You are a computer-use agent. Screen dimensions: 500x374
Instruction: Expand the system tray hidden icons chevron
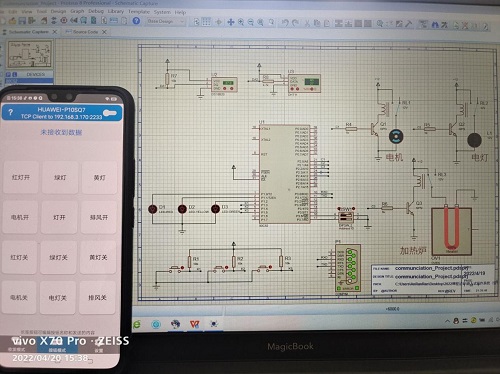point(447,321)
